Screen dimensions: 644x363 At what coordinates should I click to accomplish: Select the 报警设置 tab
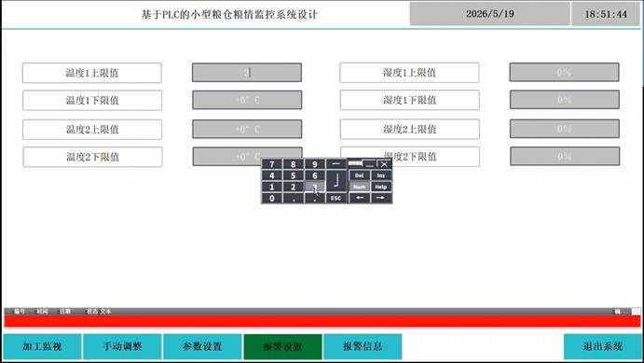(282, 346)
